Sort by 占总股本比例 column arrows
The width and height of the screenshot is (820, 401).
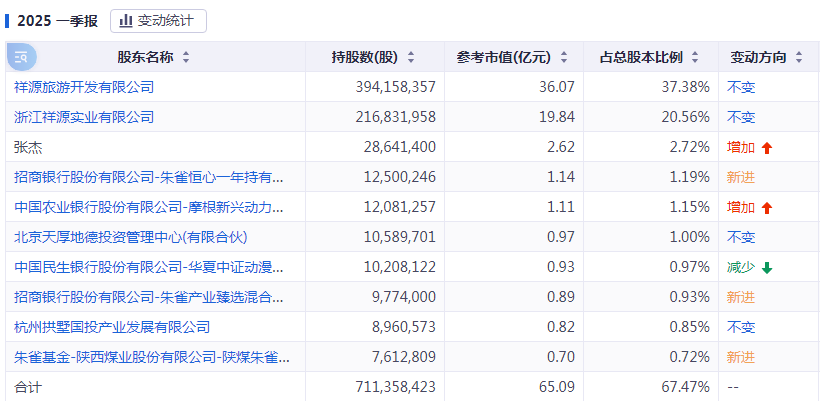click(x=694, y=58)
